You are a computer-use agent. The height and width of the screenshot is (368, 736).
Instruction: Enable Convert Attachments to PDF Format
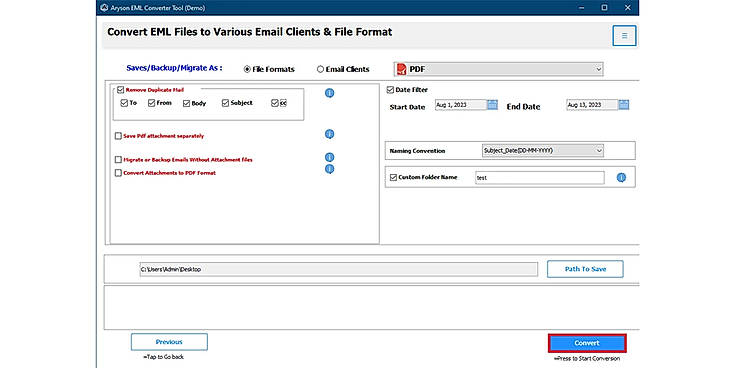click(118, 173)
